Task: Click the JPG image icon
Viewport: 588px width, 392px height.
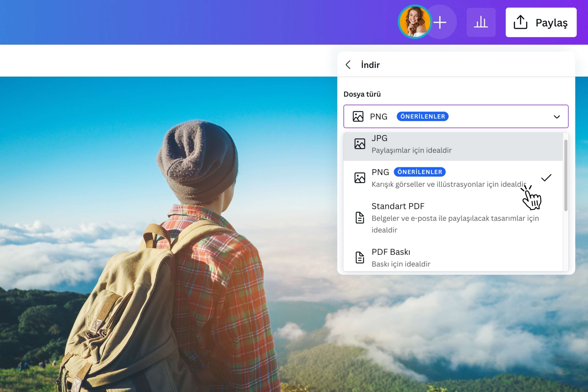Action: (359, 144)
